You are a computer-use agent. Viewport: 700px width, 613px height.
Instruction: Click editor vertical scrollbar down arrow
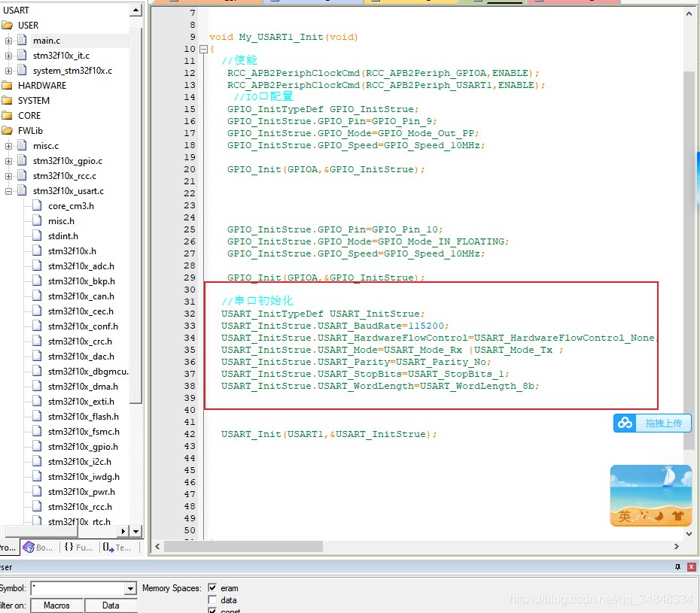[689, 533]
